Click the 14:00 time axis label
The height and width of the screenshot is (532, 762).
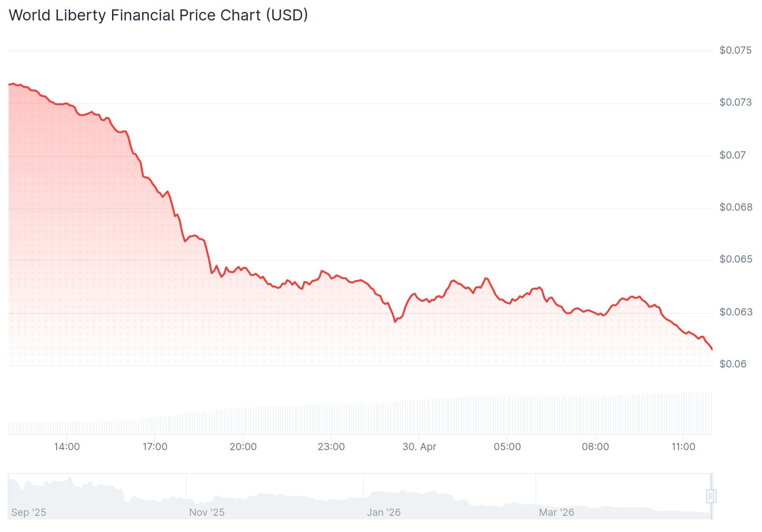(67, 447)
